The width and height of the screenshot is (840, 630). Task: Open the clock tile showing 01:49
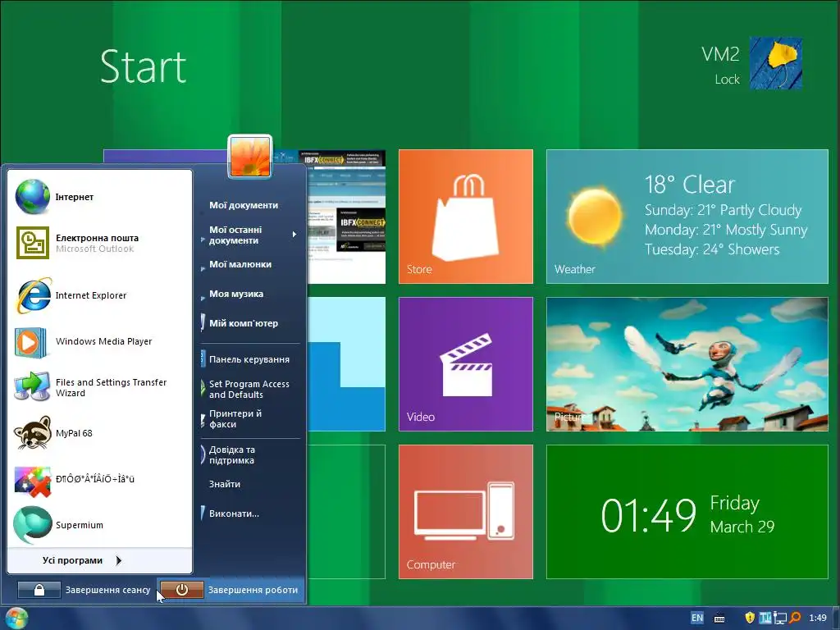click(x=687, y=512)
